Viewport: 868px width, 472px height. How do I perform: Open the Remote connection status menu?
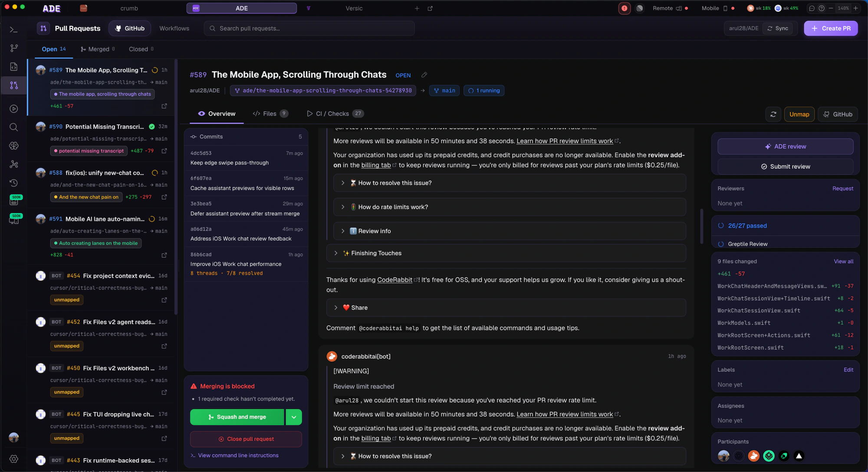point(670,8)
